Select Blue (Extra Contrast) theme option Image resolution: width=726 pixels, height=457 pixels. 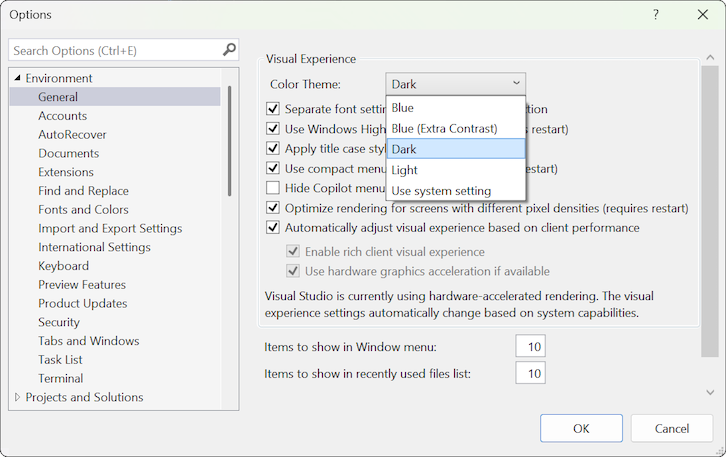click(456, 128)
